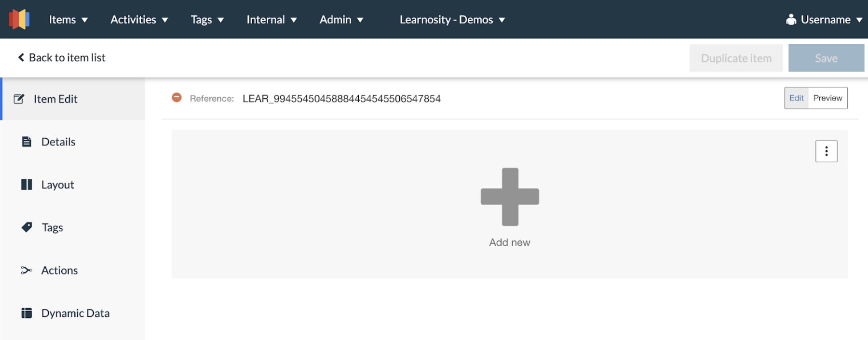Viewport: 868px width, 340px height.
Task: Click the Layout columns icon
Action: 27,184
